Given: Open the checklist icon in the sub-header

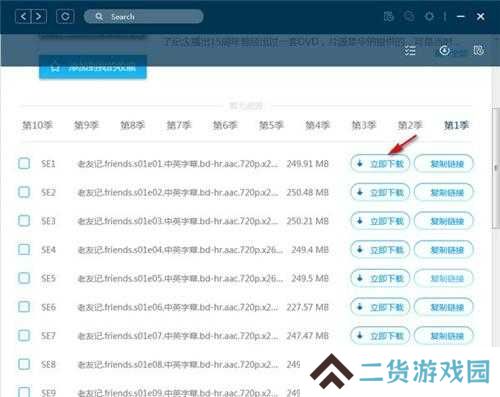Looking at the screenshot, I should pos(409,51).
